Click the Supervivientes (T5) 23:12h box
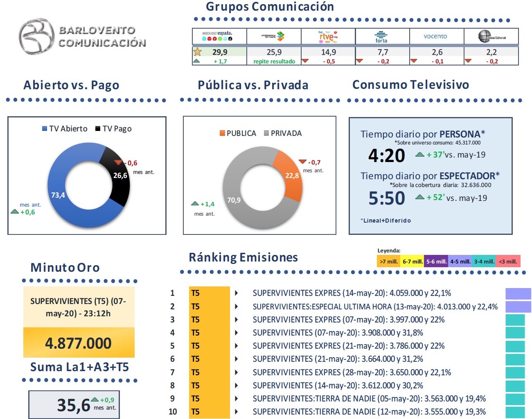 tap(79, 307)
